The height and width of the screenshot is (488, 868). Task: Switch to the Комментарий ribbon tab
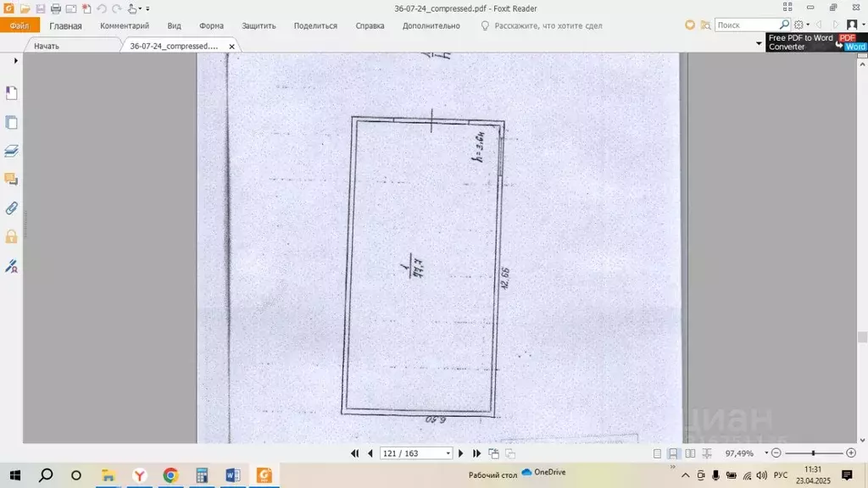point(125,26)
